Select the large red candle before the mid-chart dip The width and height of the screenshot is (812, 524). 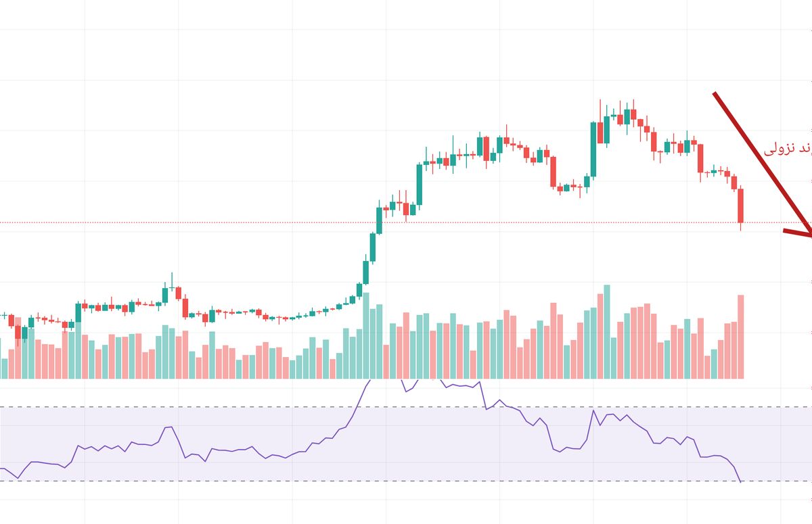[x=553, y=171]
